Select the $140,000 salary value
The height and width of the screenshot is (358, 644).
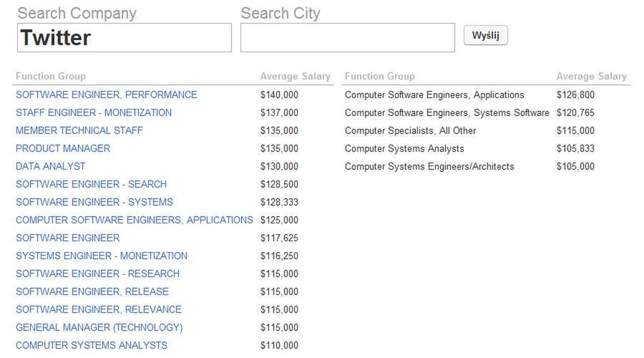[279, 95]
